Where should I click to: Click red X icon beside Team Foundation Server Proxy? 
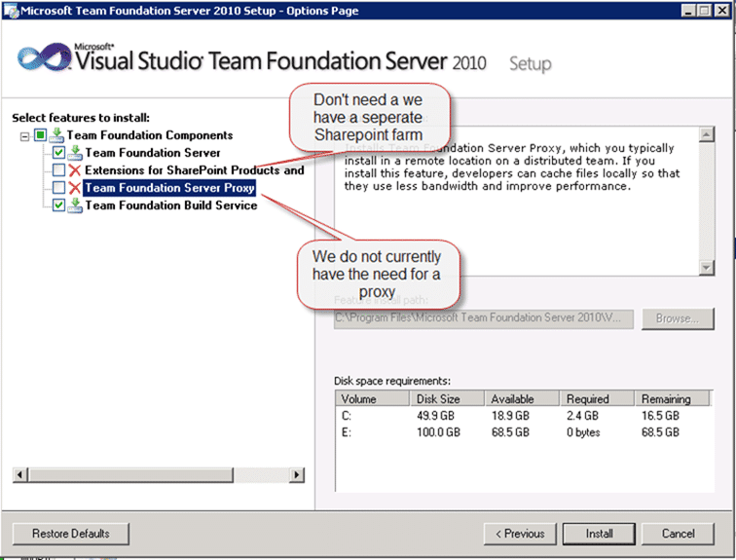tap(75, 188)
